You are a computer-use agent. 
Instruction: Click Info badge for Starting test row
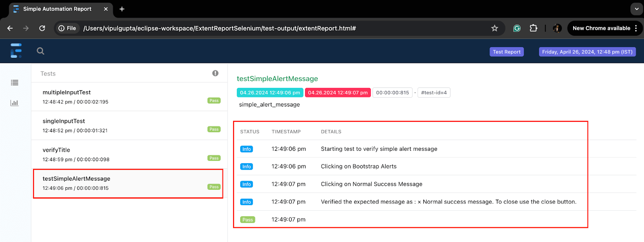click(x=246, y=149)
